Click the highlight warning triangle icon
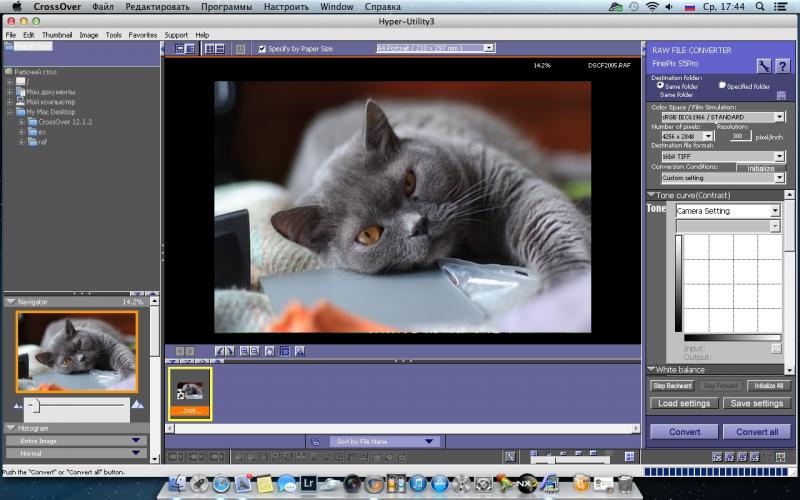The width and height of the screenshot is (800, 500). pyautogui.click(x=300, y=351)
